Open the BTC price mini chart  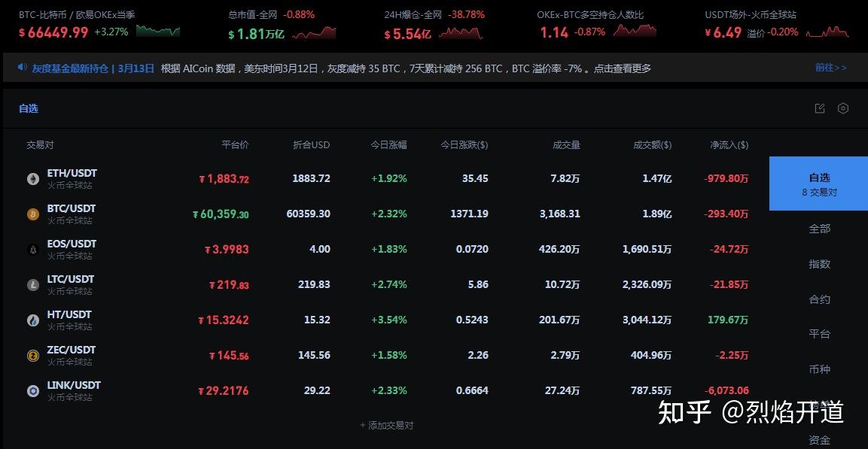(158, 32)
